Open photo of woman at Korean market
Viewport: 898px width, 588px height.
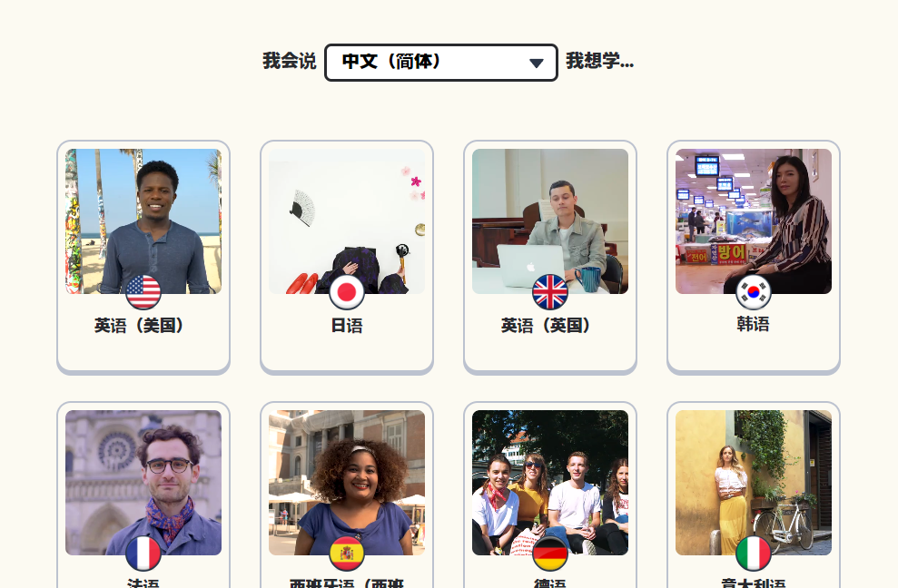[753, 221]
